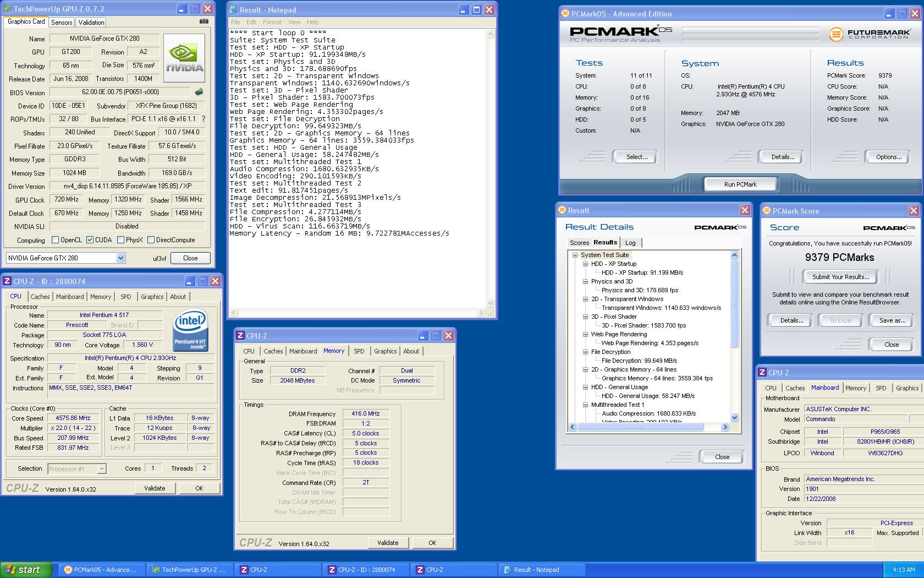The width and height of the screenshot is (924, 578).
Task: Click the NVIDIA logo in GPU-Z
Action: pyautogui.click(x=184, y=58)
